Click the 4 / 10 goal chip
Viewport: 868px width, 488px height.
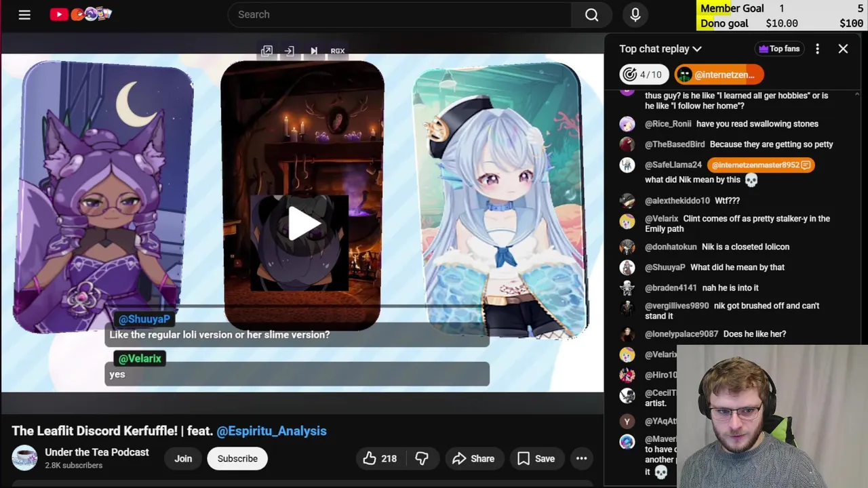[644, 75]
